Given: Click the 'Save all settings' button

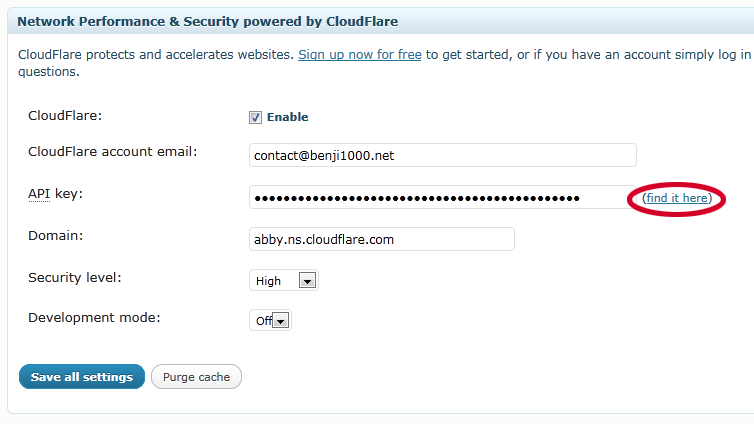Looking at the screenshot, I should 82,377.
